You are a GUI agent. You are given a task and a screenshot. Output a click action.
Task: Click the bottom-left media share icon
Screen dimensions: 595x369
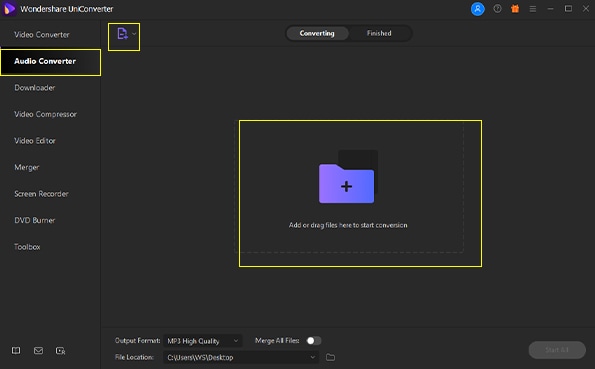pos(60,351)
